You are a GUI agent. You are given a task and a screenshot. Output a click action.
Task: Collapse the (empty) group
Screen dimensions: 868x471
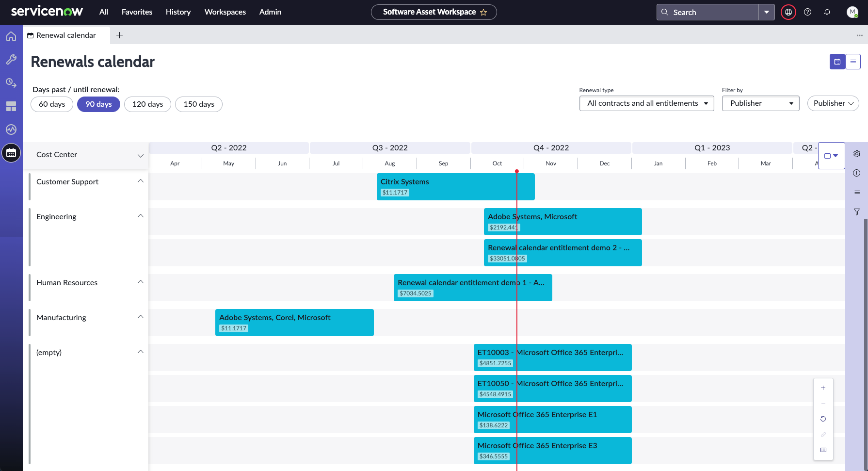point(141,352)
